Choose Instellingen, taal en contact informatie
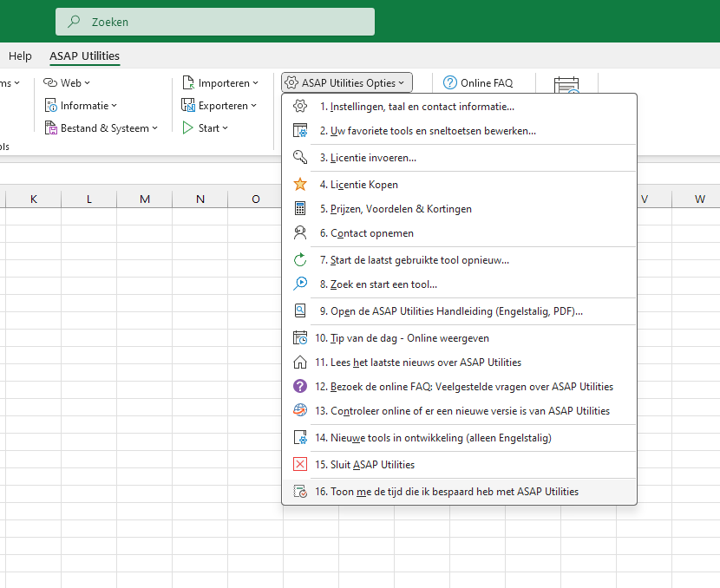The height and width of the screenshot is (588, 720). (x=459, y=106)
